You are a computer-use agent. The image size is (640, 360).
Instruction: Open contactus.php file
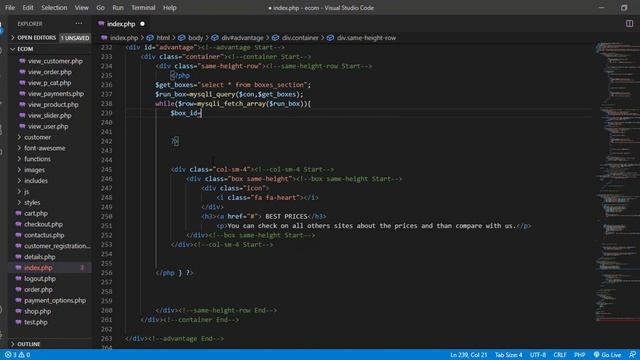pos(44,235)
